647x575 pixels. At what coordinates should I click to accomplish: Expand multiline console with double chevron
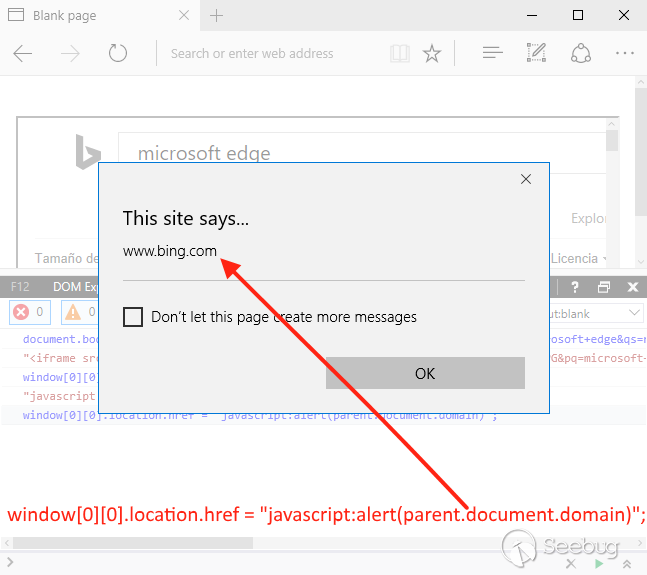pos(627,563)
